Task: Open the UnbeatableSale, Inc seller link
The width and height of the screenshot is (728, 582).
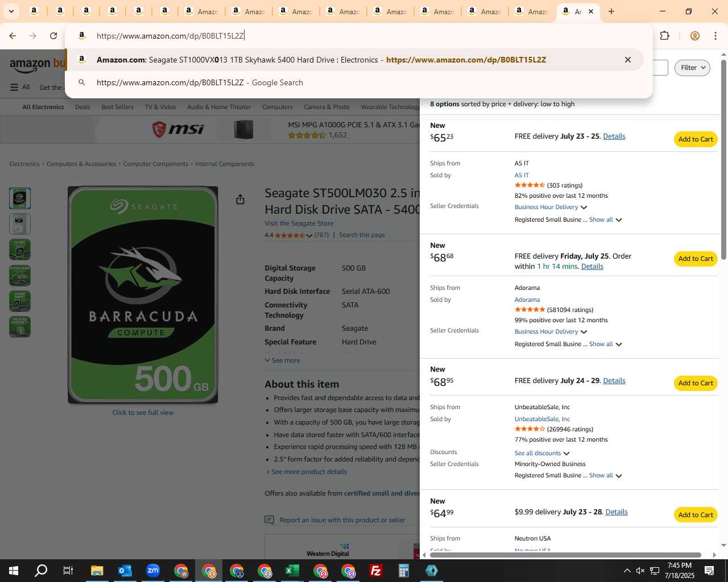Action: pyautogui.click(x=542, y=419)
